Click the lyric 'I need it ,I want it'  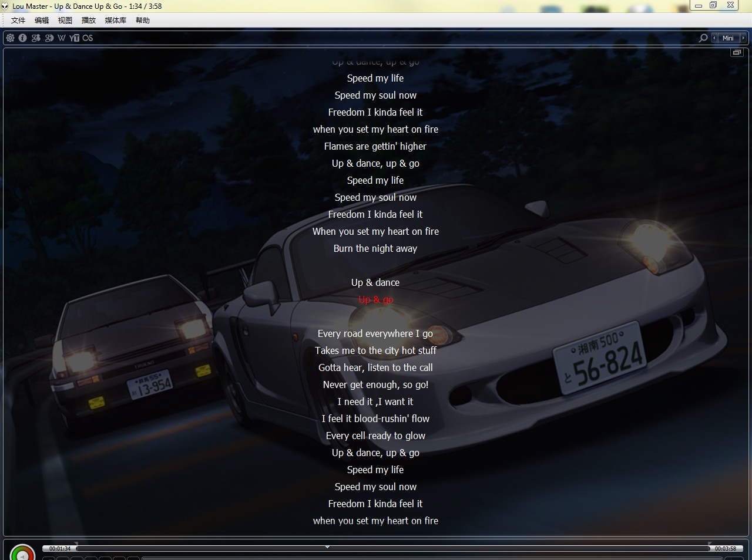pyautogui.click(x=375, y=402)
